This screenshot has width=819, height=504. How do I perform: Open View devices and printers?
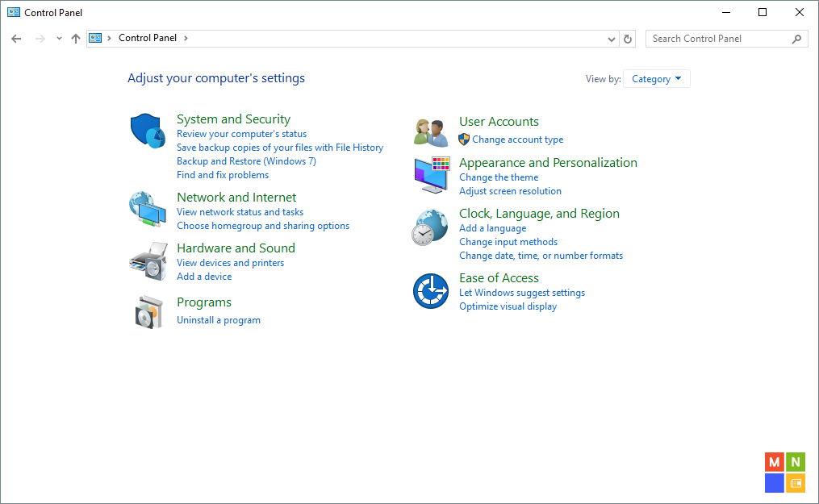click(230, 262)
